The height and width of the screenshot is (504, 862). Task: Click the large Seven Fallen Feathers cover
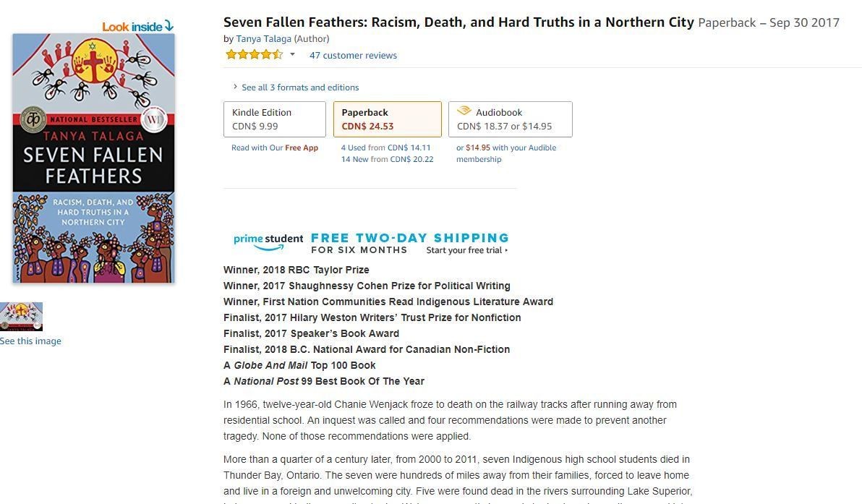tap(93, 158)
